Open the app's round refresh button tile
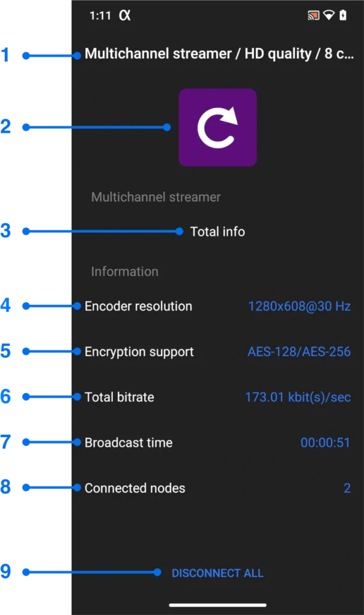Viewport: 364px width, 615px height. coord(217,127)
